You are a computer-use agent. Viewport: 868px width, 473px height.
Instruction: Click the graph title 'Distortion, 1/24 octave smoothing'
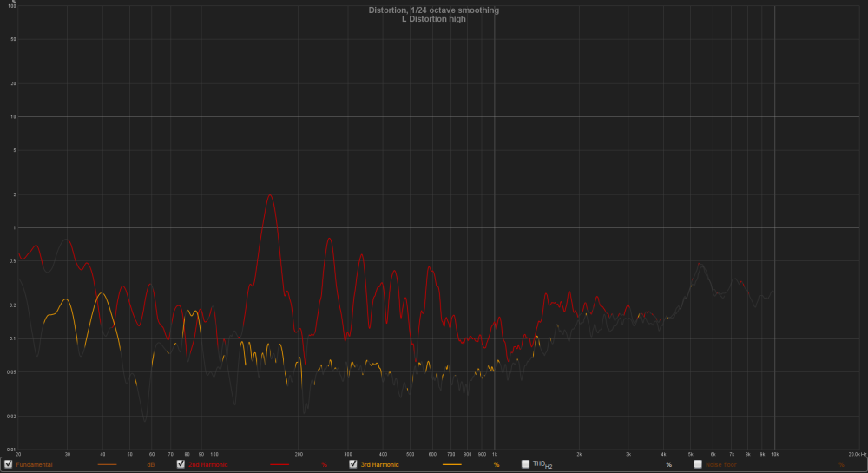point(434,10)
